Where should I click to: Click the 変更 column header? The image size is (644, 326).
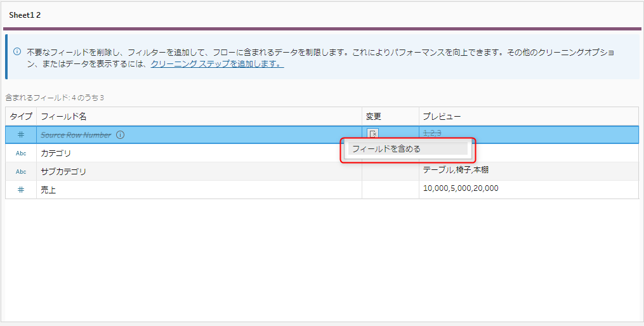point(373,117)
